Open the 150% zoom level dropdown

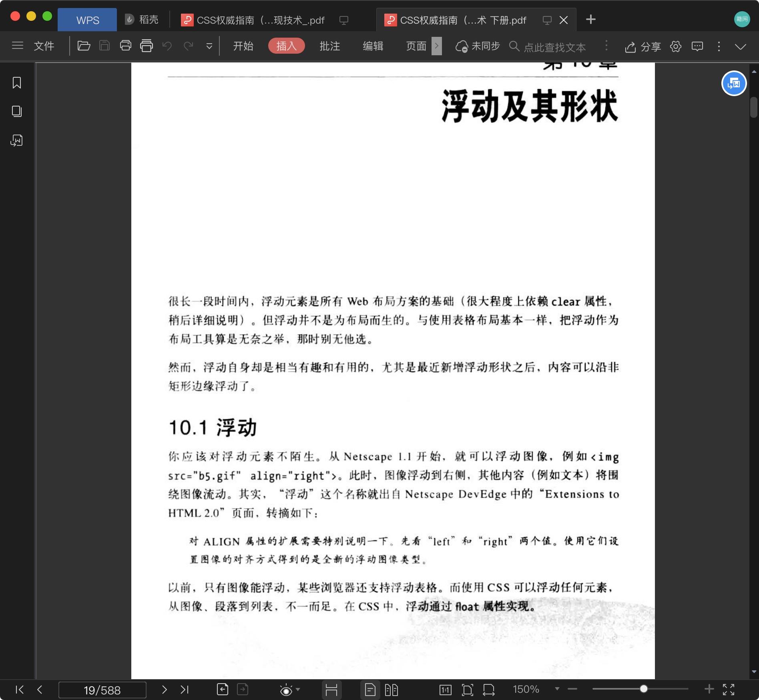(557, 689)
